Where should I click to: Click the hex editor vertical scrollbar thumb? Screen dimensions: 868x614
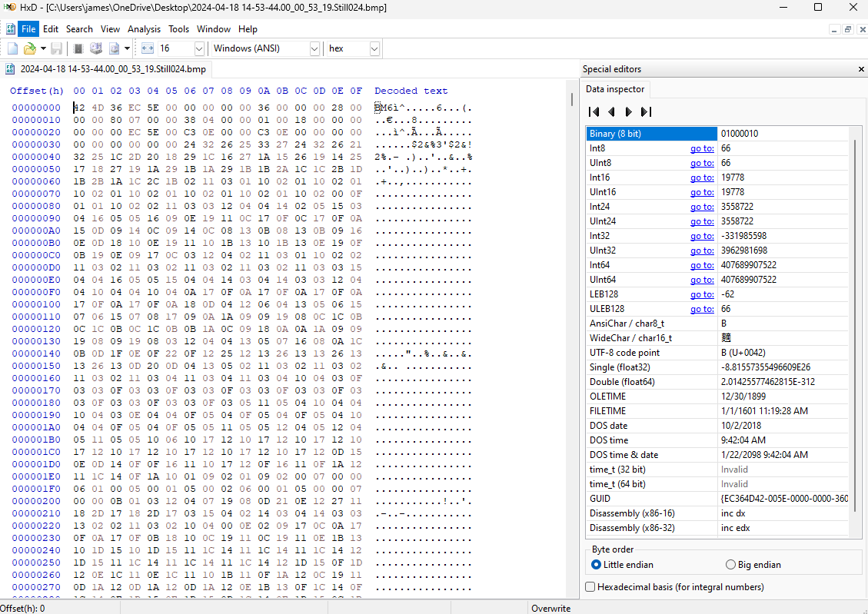[571, 100]
